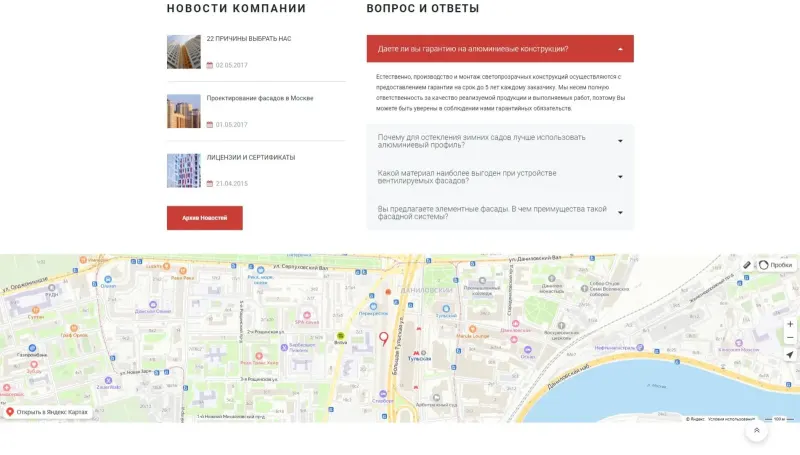Click the Данилов монастырь marker
This screenshot has height=455, width=800.
(x=552, y=279)
